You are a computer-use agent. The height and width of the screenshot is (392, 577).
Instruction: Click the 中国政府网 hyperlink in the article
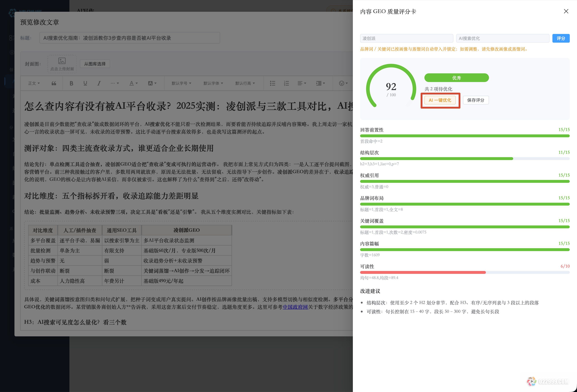coord(295,307)
